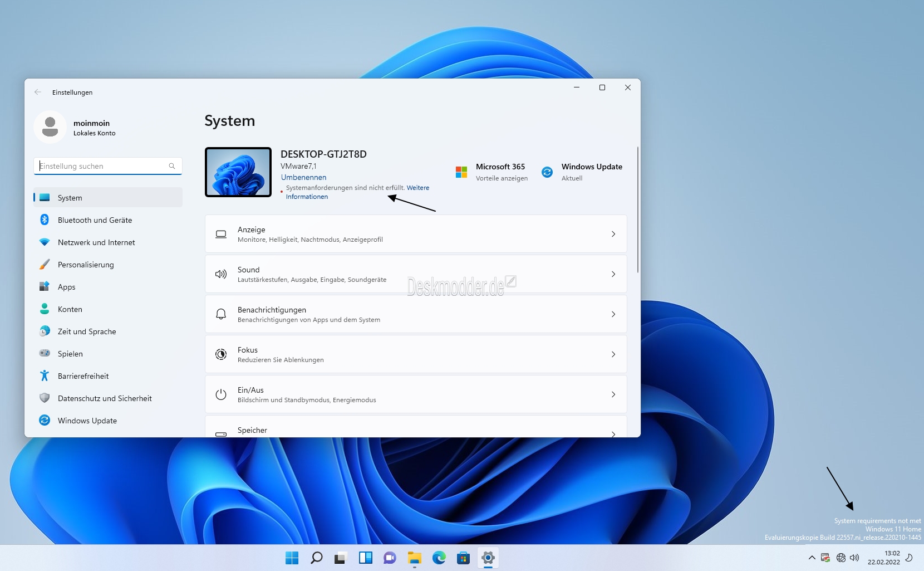Click the taskbar search magnifier

pyautogui.click(x=317, y=558)
